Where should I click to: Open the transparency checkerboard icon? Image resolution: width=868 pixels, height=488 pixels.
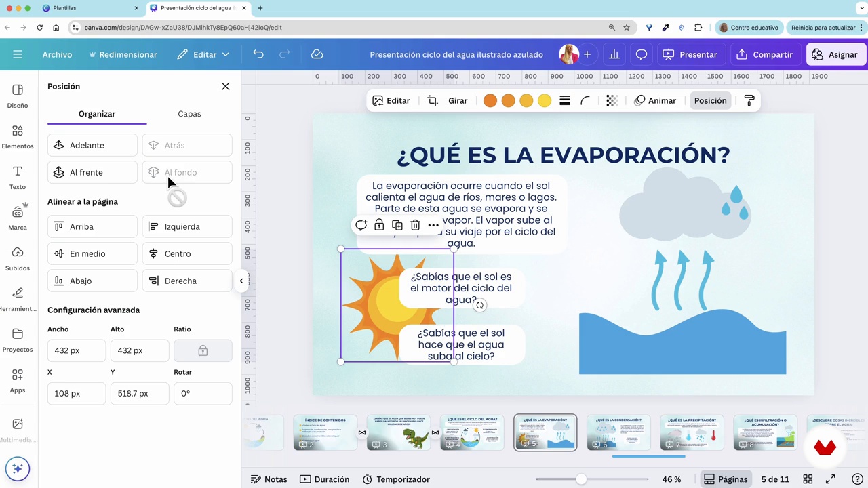[x=611, y=100]
